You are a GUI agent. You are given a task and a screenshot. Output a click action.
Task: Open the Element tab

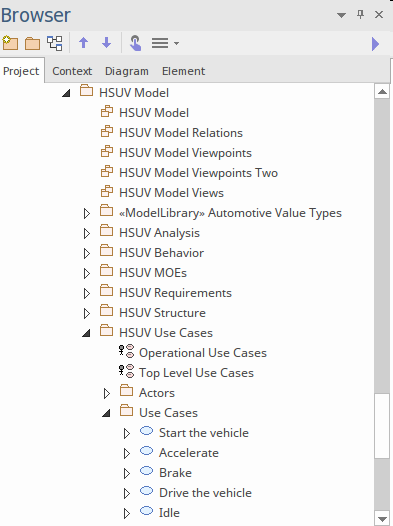[x=183, y=71]
